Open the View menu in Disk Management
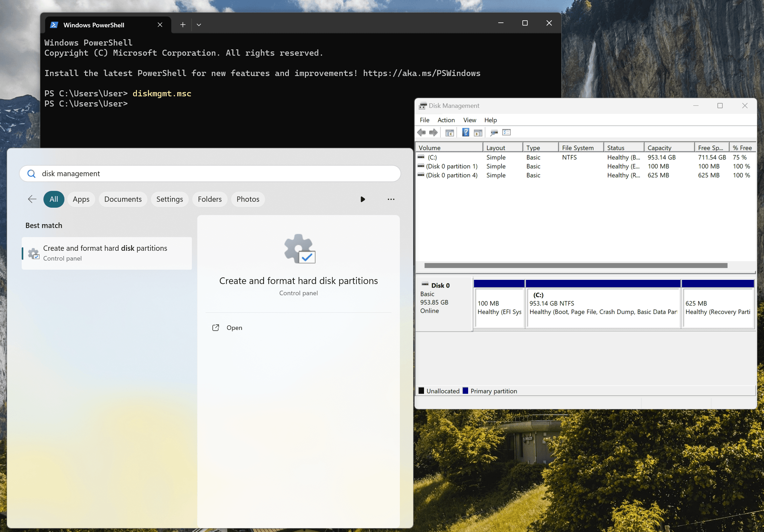Screen dimensions: 764x532 tap(470, 120)
